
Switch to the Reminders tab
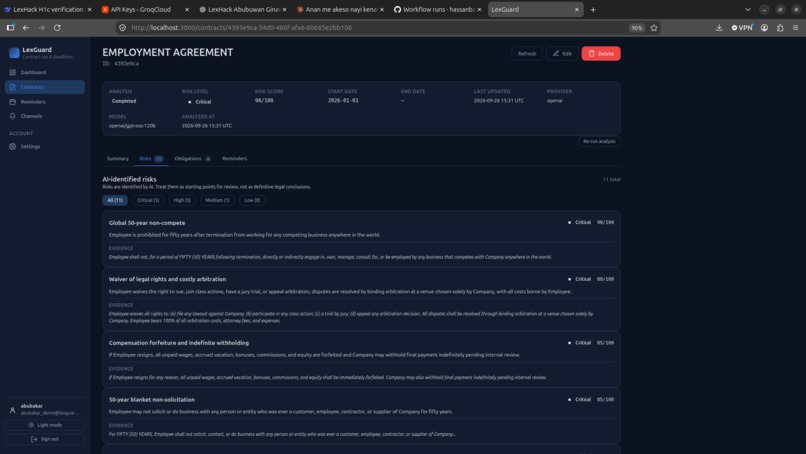234,159
